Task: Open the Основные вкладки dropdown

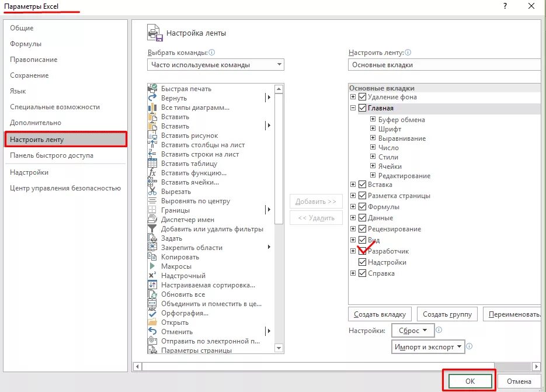Action: tap(444, 65)
